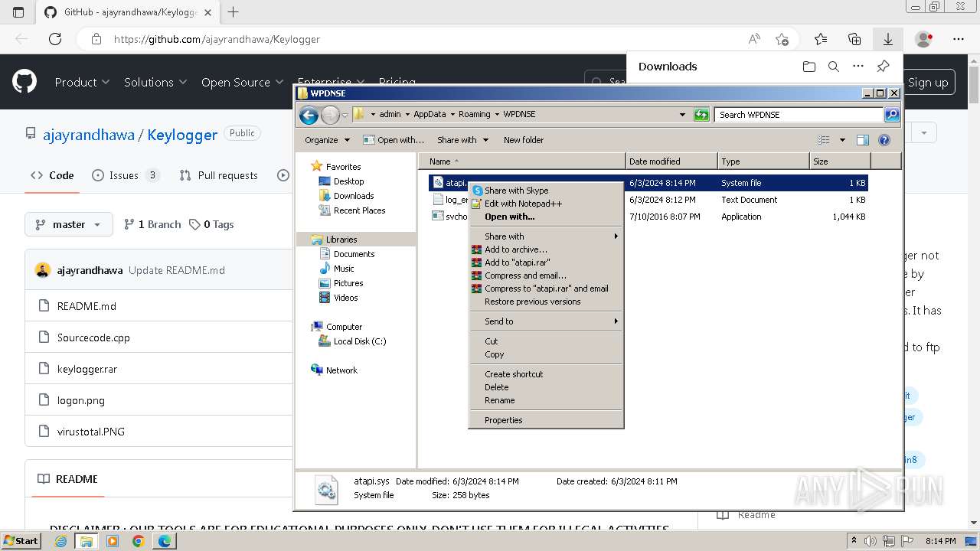Screen dimensions: 980x551
Task: Click inside Search WPDNSE field
Action: [x=799, y=115]
